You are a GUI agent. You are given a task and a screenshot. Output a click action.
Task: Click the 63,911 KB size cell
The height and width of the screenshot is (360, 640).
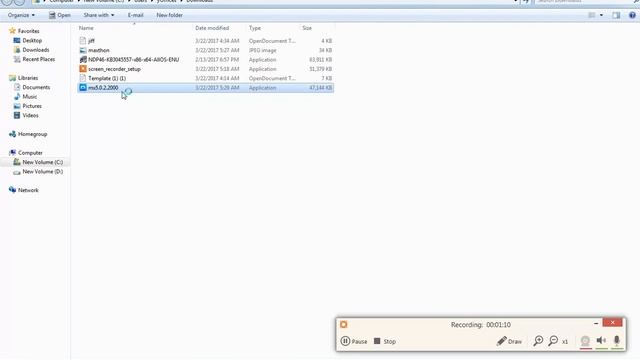[x=320, y=60]
